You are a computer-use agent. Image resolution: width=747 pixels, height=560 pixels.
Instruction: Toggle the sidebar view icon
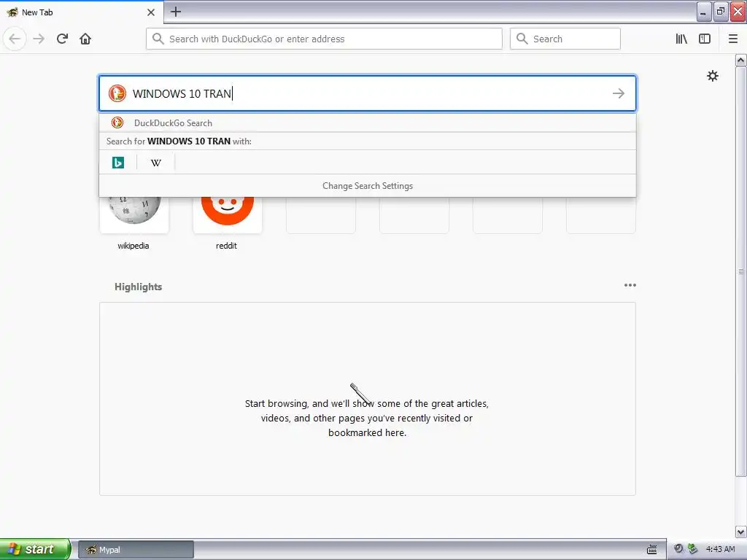tap(705, 39)
